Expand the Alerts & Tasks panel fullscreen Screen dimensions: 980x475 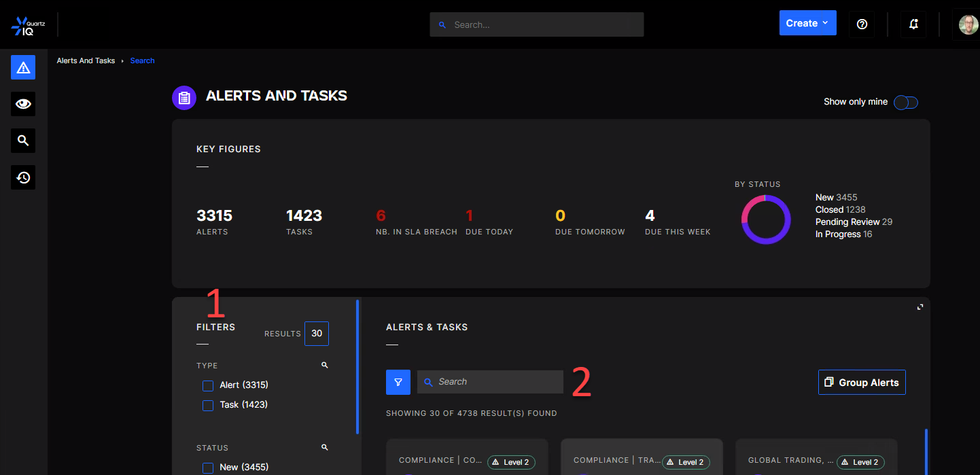920,307
